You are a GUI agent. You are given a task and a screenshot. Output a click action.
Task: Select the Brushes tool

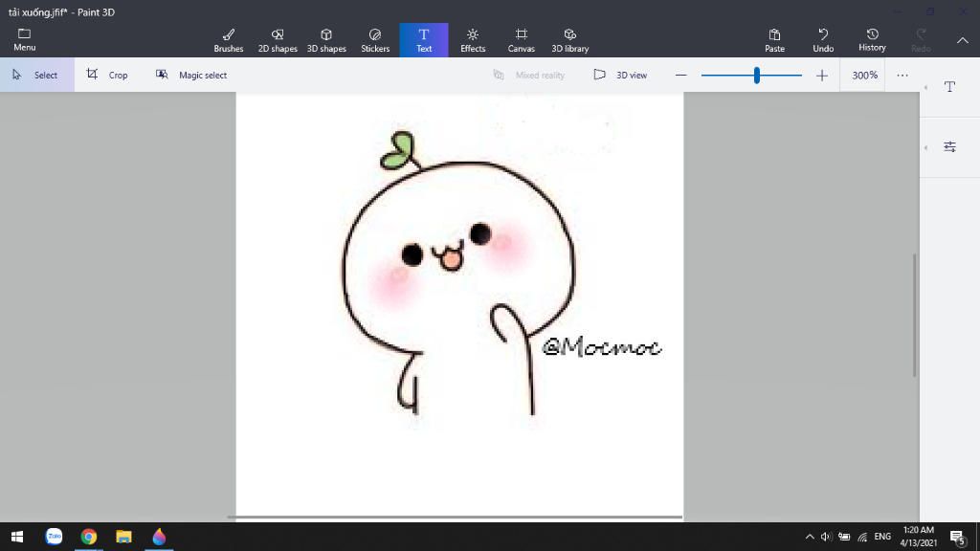click(228, 40)
